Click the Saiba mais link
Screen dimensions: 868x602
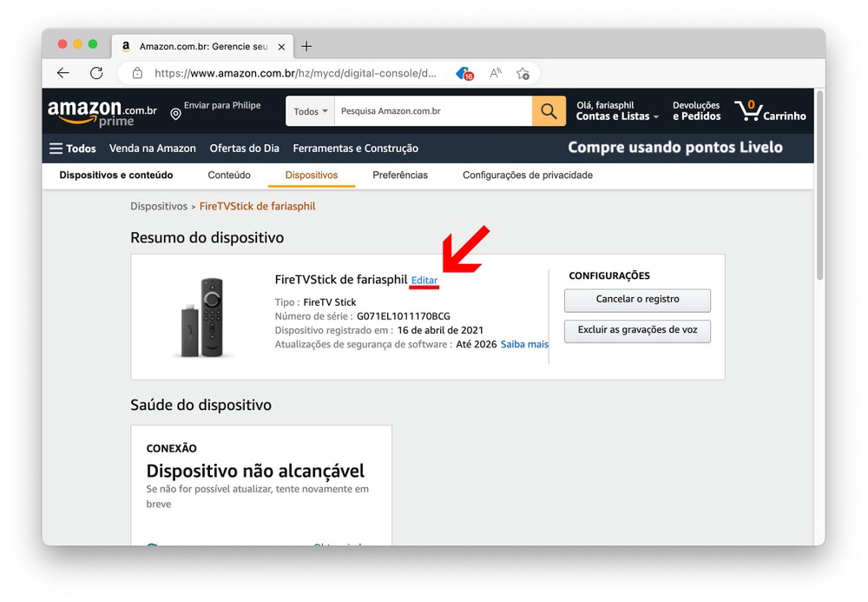[524, 344]
